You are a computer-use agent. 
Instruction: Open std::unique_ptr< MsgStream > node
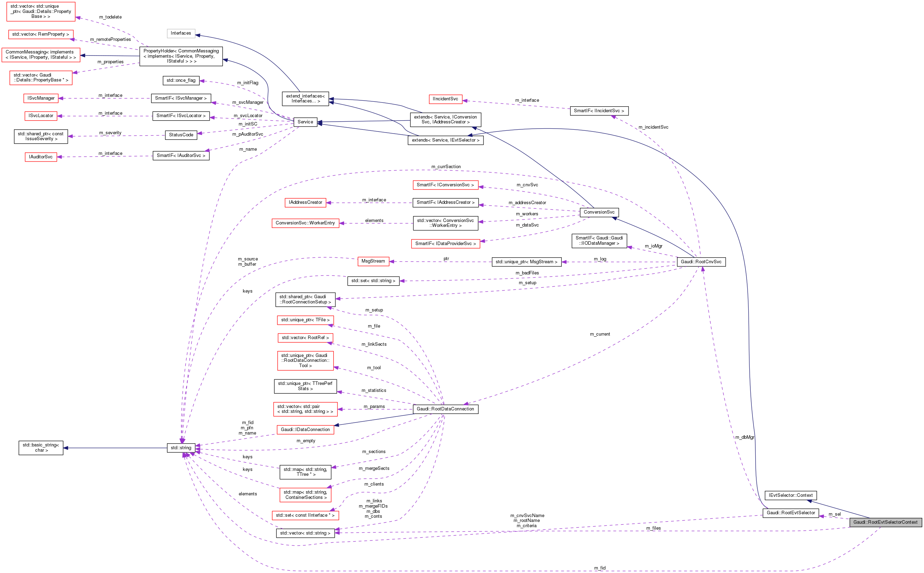526,262
